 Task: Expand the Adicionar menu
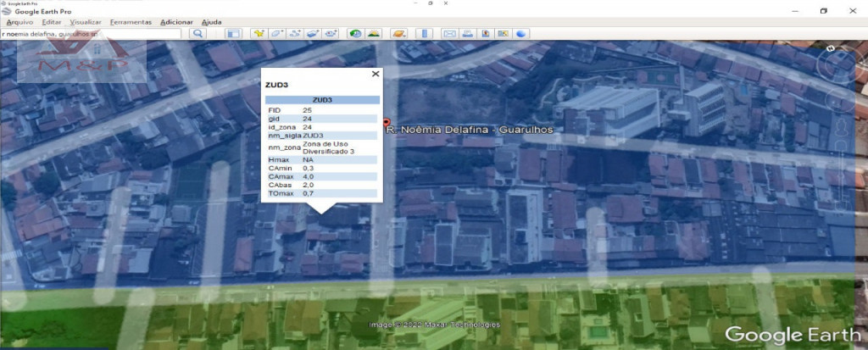[176, 21]
